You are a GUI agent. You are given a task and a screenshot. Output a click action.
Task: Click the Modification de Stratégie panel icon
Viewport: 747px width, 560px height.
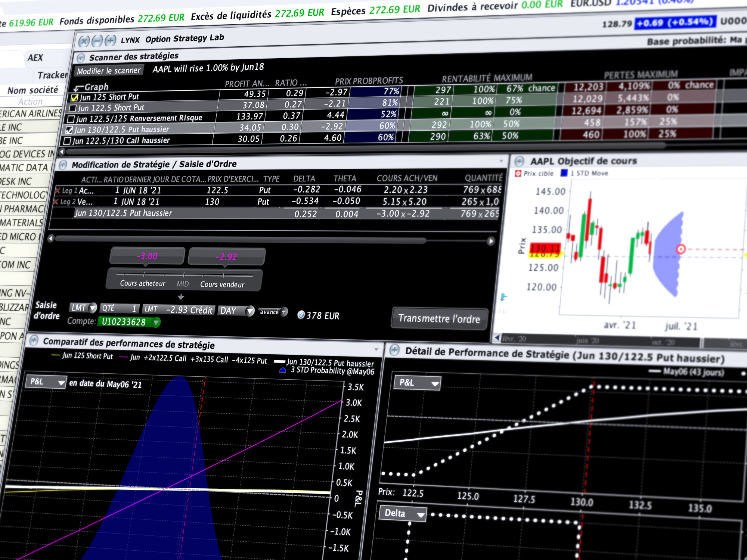point(63,165)
